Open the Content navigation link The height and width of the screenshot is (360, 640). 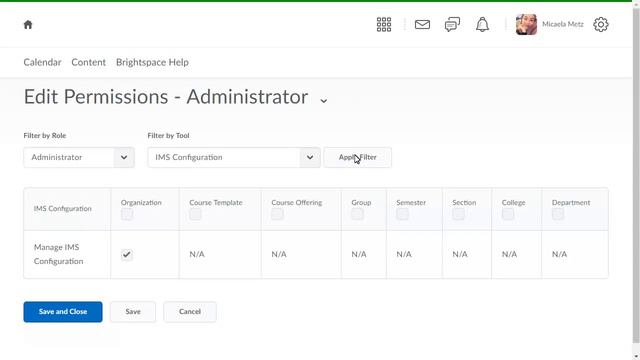click(x=89, y=62)
